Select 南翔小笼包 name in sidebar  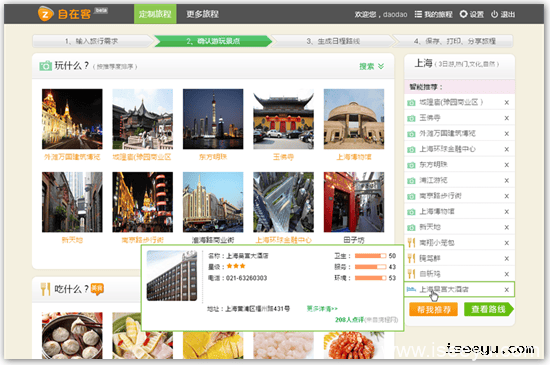437,243
